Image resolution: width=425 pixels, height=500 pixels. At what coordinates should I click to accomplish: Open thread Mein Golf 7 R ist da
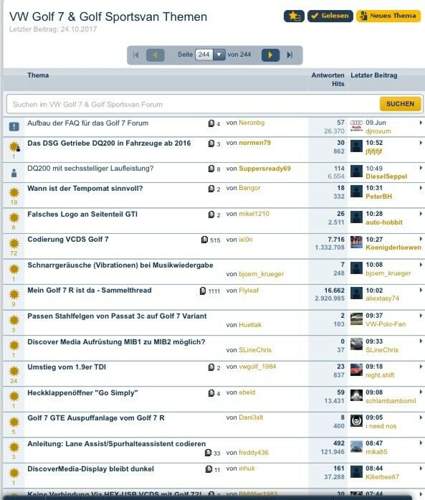coord(89,290)
